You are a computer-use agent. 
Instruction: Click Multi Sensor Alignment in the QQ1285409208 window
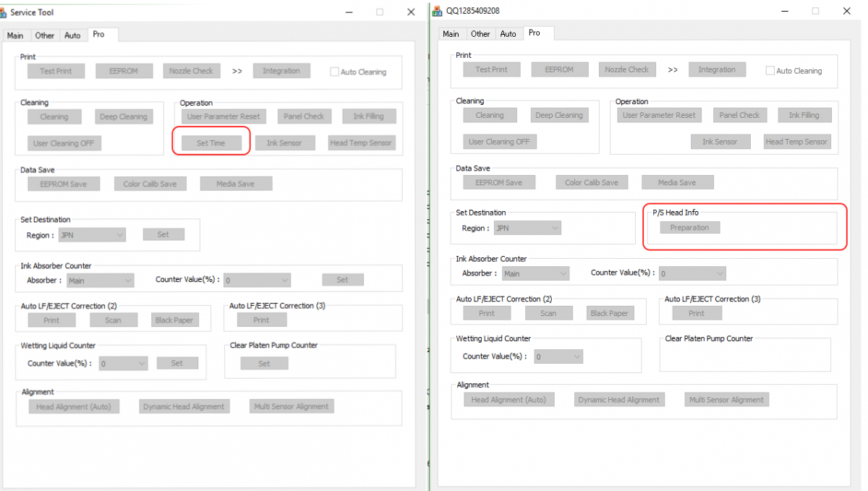click(x=726, y=400)
